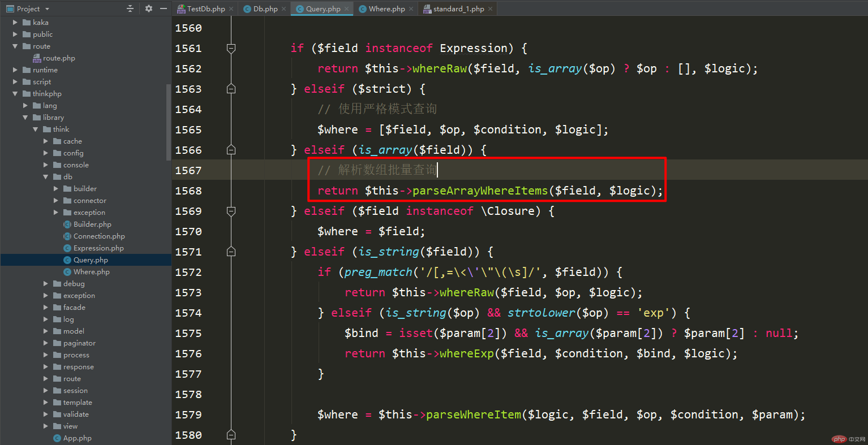This screenshot has width=868, height=445.
Task: Click the fold marker on line 1561
Action: tap(231, 48)
